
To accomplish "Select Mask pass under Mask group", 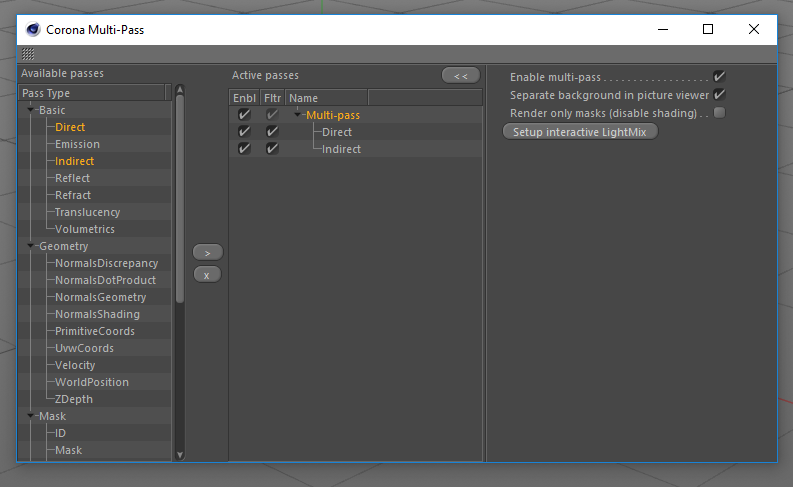I will tap(68, 450).
